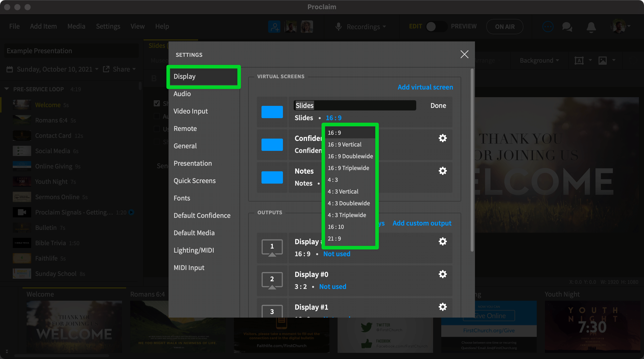Screen dimensions: 644x359
Task: Click the blue circle more-options icon
Action: [x=547, y=27]
